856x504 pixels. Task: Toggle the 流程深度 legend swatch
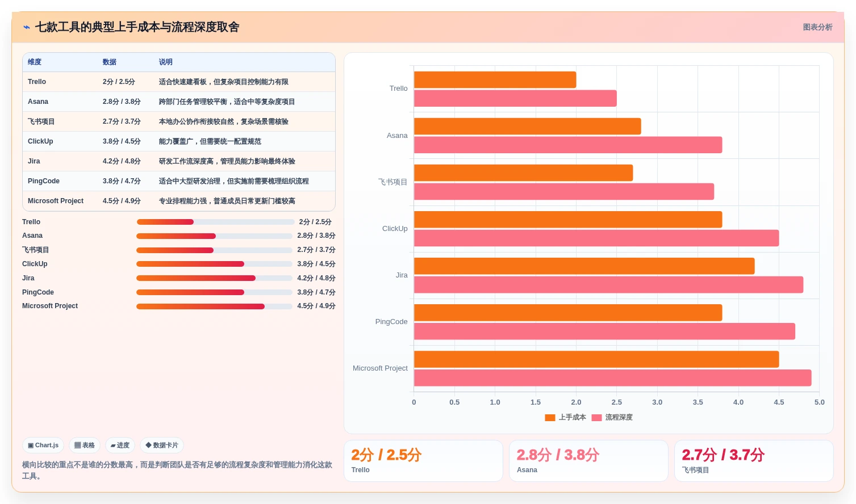point(596,418)
